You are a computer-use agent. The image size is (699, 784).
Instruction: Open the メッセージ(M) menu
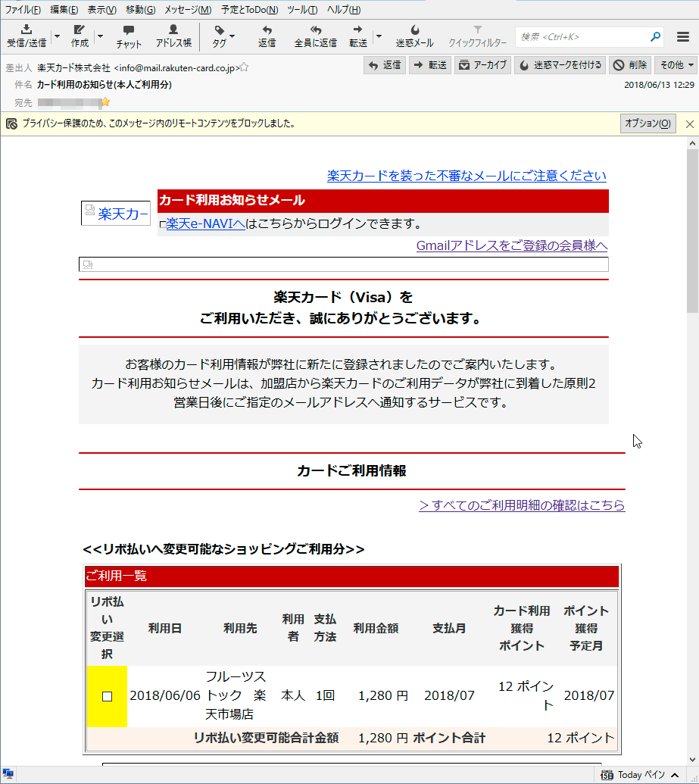point(188,10)
